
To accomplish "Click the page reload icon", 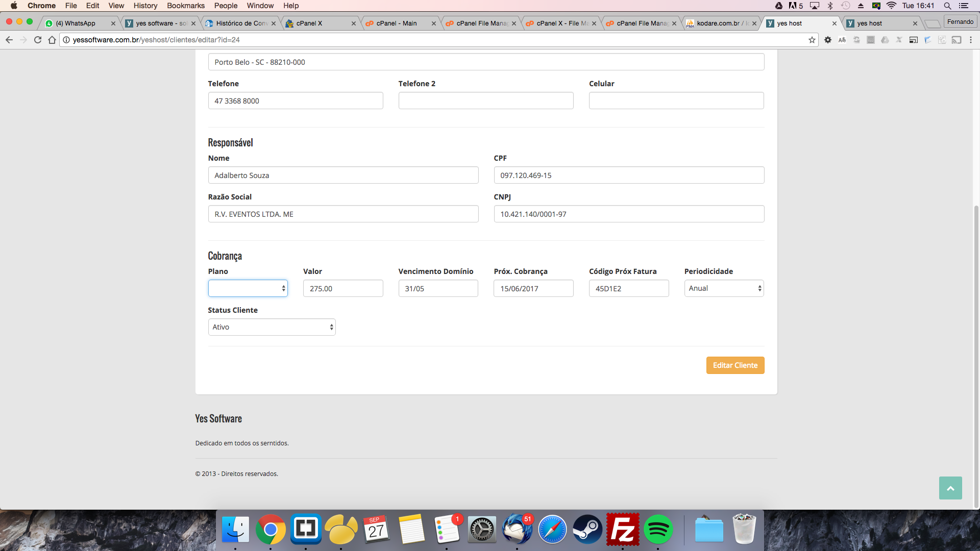I will click(x=38, y=40).
